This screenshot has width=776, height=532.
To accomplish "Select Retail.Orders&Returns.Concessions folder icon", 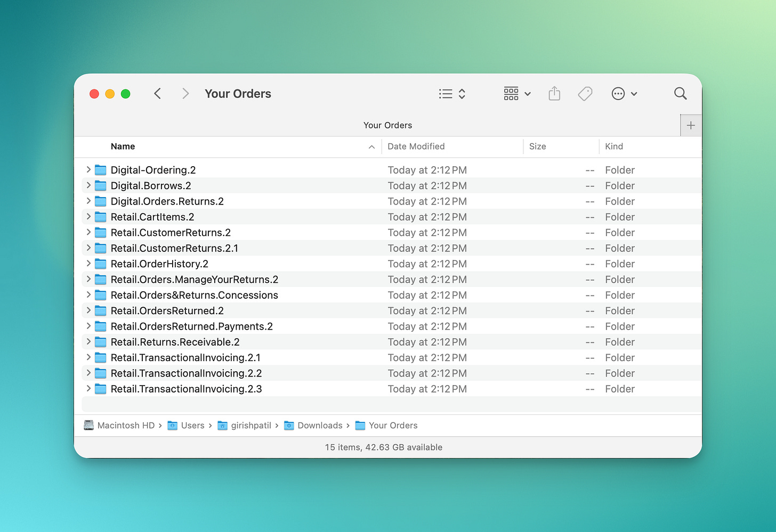I will (x=101, y=295).
